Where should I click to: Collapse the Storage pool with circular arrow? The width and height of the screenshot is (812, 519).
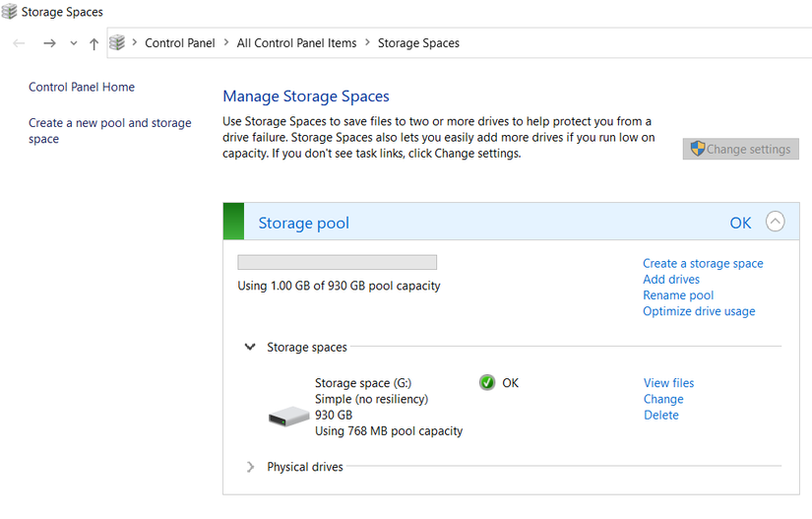(x=776, y=222)
